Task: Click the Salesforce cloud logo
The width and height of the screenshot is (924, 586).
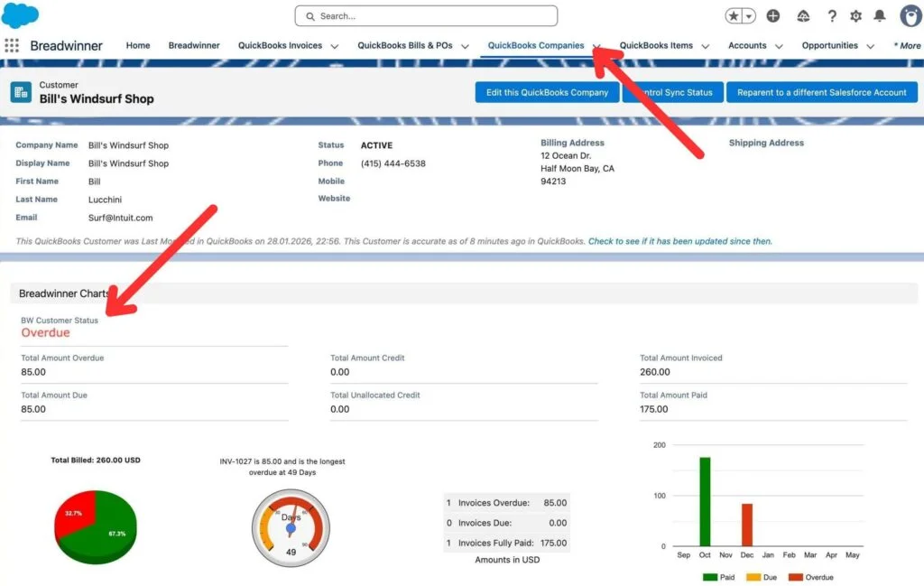Action: [20, 14]
